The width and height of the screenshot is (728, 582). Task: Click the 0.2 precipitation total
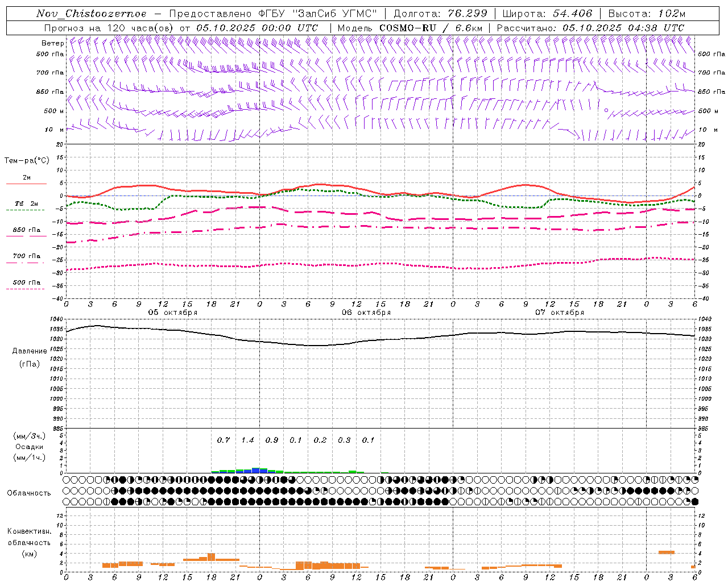pos(320,440)
